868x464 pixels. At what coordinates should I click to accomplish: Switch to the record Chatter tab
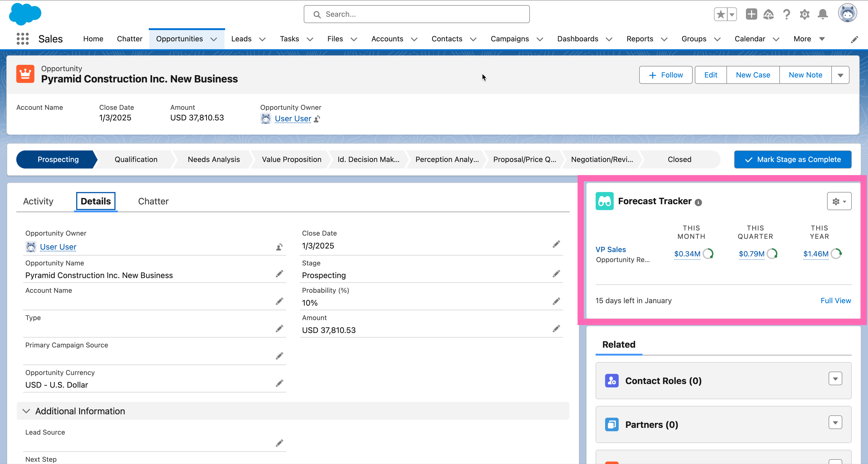pos(153,201)
